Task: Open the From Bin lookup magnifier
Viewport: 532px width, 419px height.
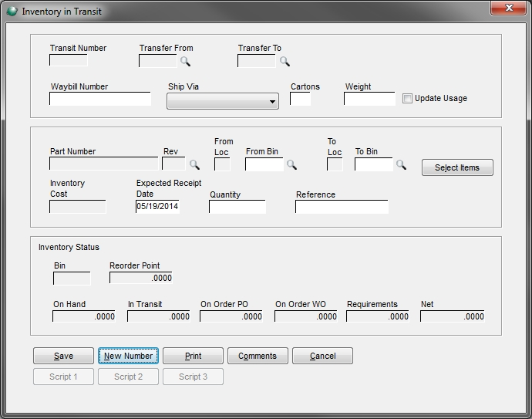Action: coord(291,164)
